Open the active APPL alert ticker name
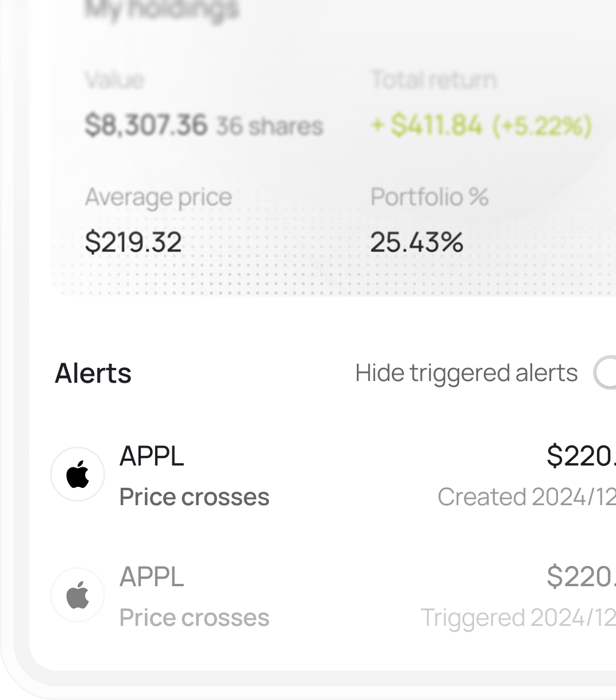The height and width of the screenshot is (700, 616). click(x=152, y=456)
